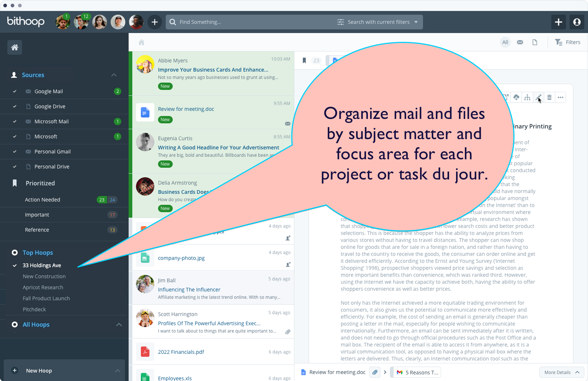
Task: Click the image file icon for company-photo.jpg
Action: click(145, 258)
